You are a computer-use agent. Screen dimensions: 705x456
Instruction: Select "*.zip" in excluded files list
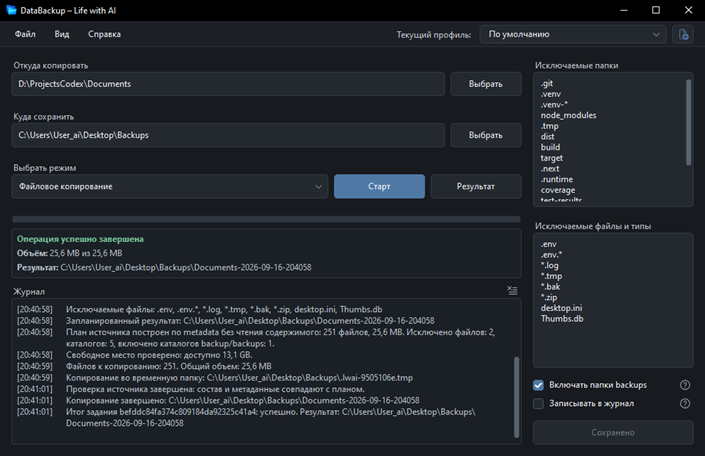tap(549, 297)
